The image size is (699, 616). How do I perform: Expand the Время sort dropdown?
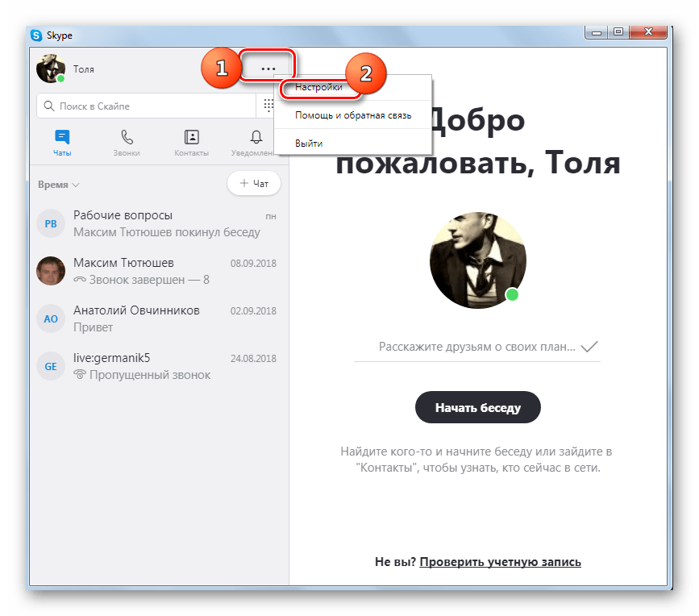pyautogui.click(x=59, y=185)
